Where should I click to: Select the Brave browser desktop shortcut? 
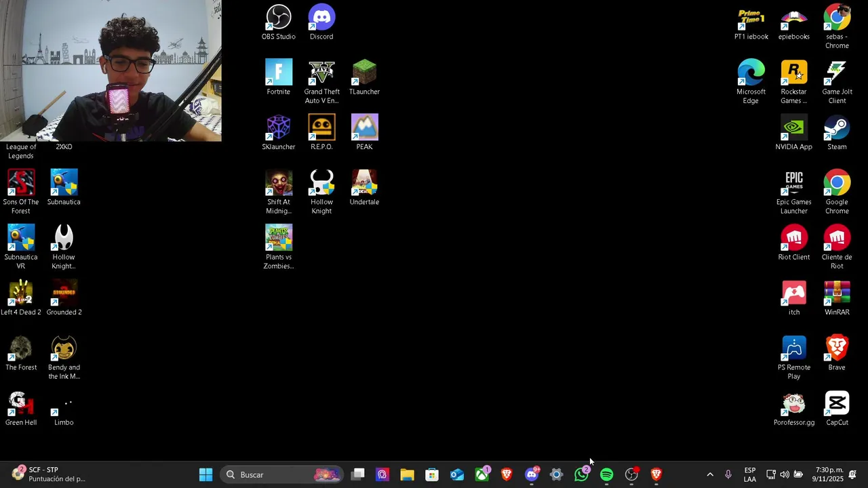[x=837, y=352]
